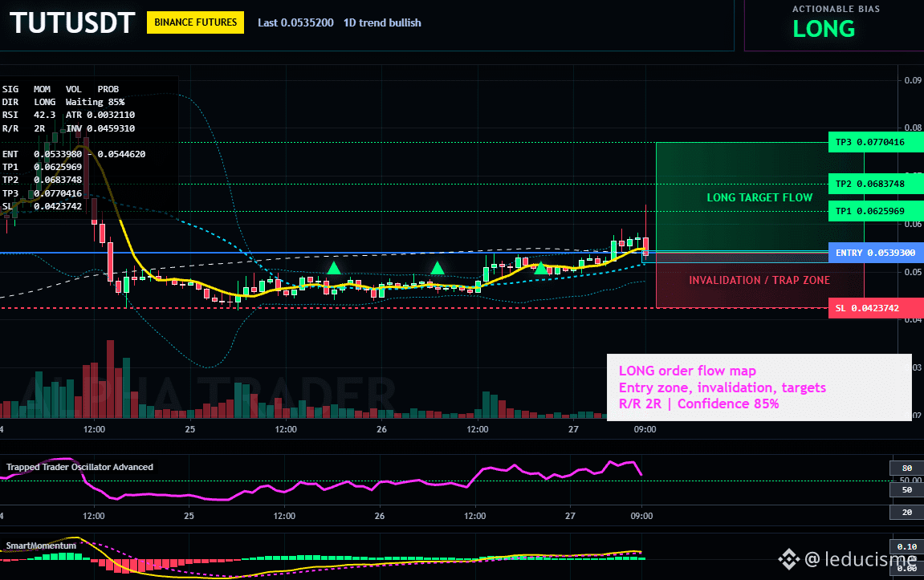The width and height of the screenshot is (924, 580).
Task: Click the MOM column header
Action: pos(42,89)
